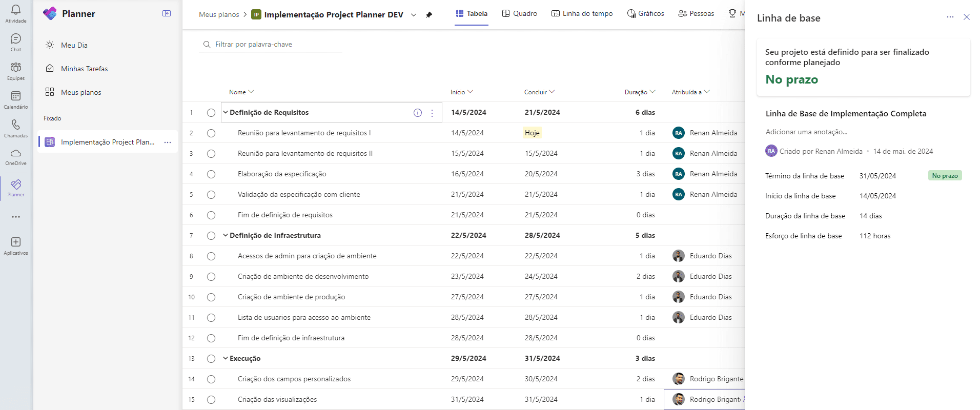This screenshot has width=980, height=410.
Task: Collapse the Definição de Infraestrutura group
Action: tap(226, 235)
